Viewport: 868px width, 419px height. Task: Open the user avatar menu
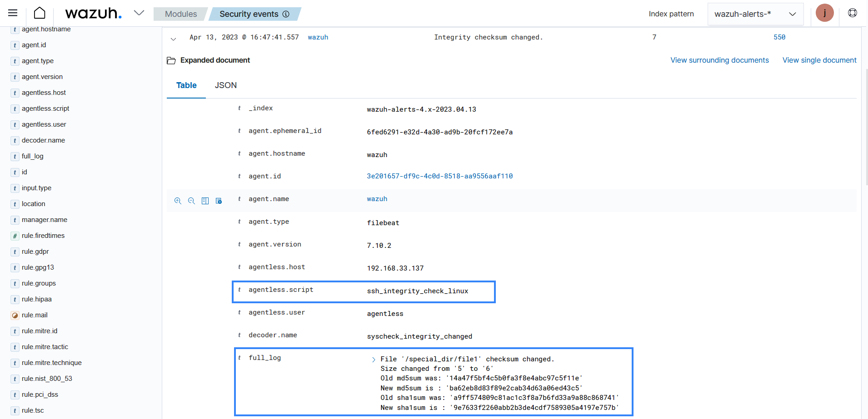tap(824, 13)
